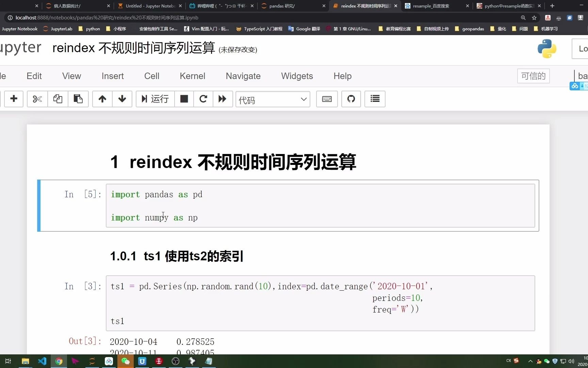Click the 可信的 trusted notebook indicator

[534, 76]
